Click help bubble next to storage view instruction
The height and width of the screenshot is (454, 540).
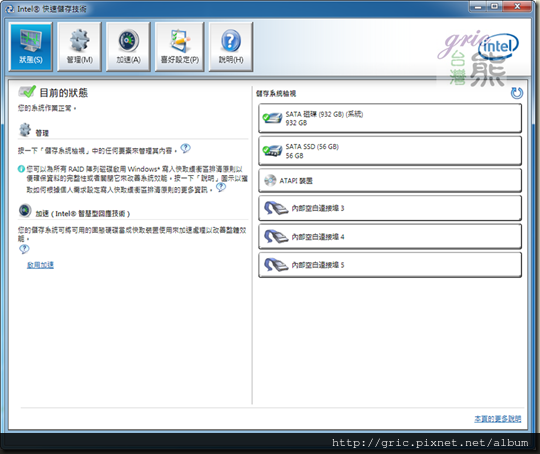(185, 148)
